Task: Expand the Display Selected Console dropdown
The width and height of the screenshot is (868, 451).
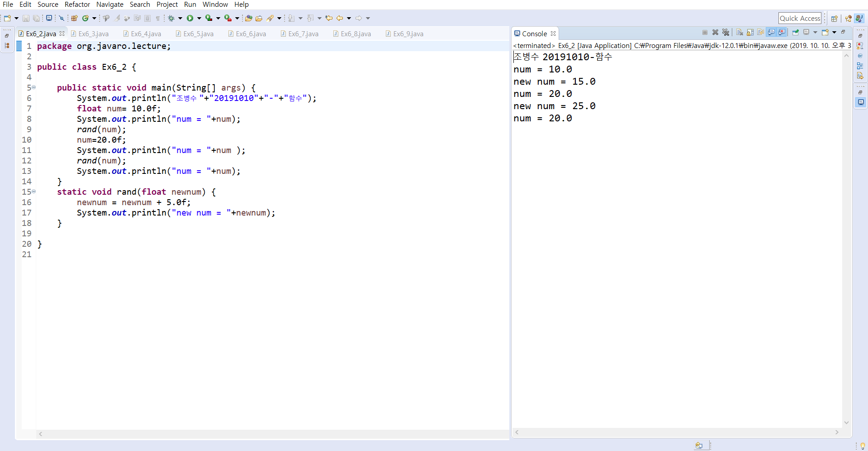Action: pos(815,33)
